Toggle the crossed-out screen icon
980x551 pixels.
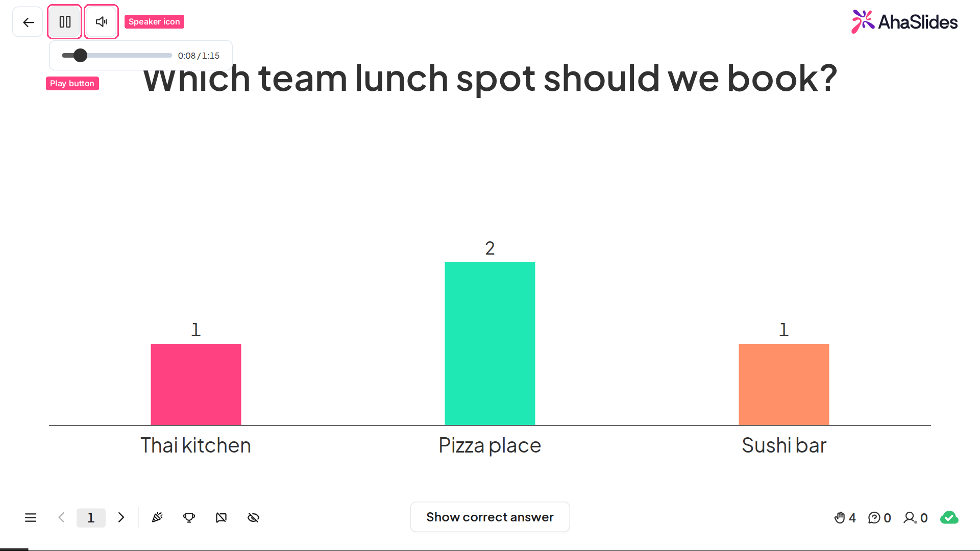[x=221, y=518]
